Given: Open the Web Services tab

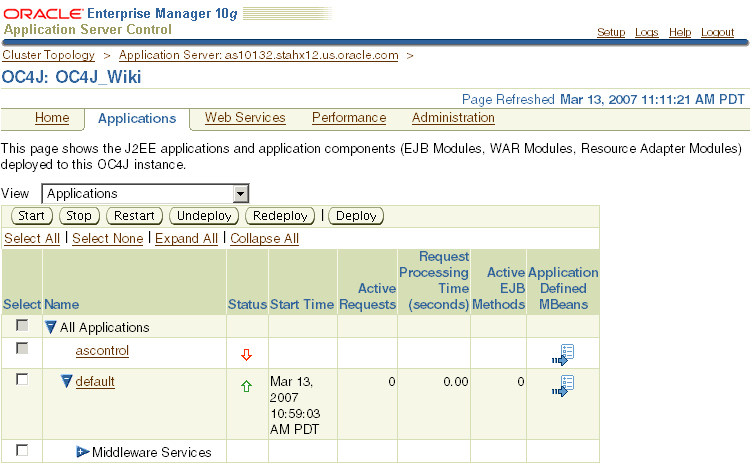Looking at the screenshot, I should pos(245,118).
